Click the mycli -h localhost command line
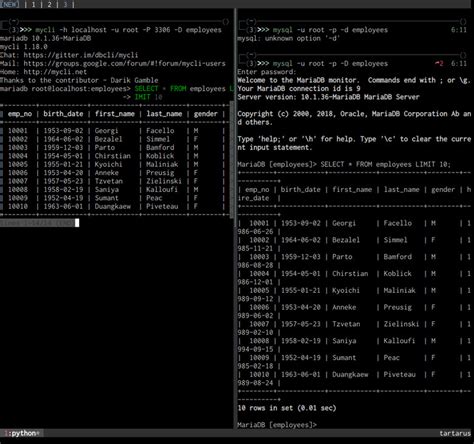Viewport: 474px width, 444px height. tap(128, 30)
